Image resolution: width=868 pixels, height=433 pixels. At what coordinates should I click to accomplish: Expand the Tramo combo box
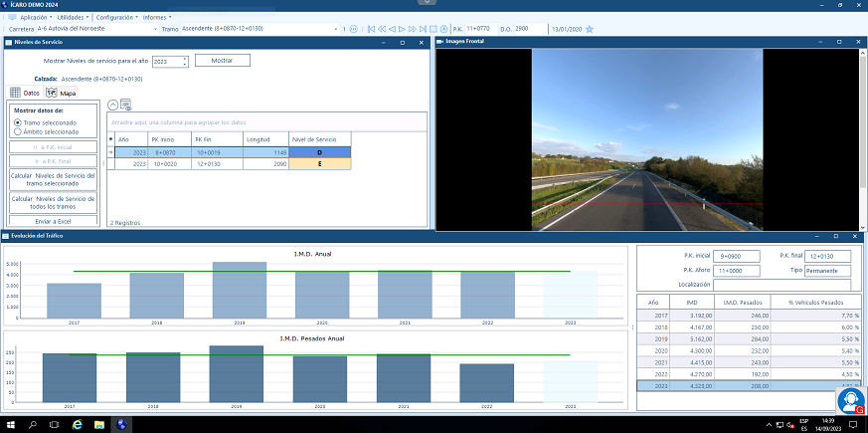333,30
